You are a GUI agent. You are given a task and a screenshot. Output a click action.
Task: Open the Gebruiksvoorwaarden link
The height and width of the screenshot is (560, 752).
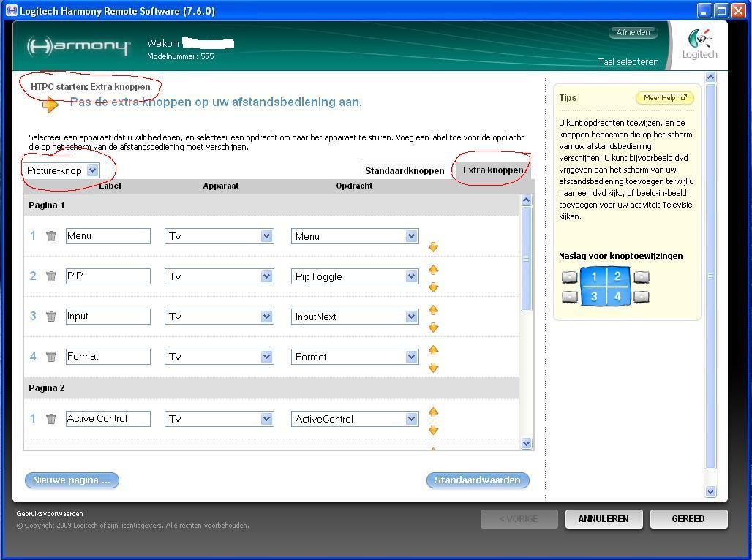coord(50,513)
